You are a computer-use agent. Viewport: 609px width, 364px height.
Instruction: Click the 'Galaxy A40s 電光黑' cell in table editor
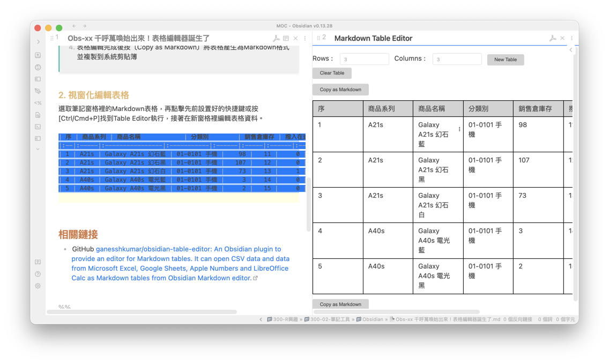[438, 276]
